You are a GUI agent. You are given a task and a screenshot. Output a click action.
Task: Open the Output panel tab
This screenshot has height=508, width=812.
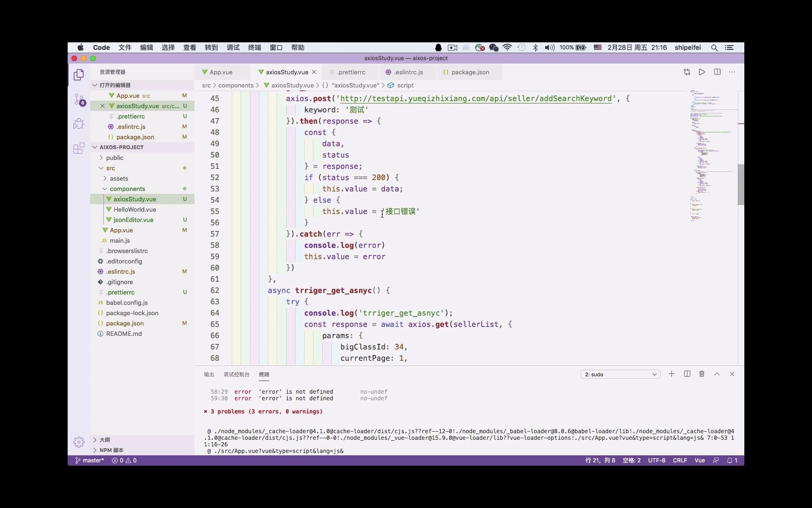209,374
